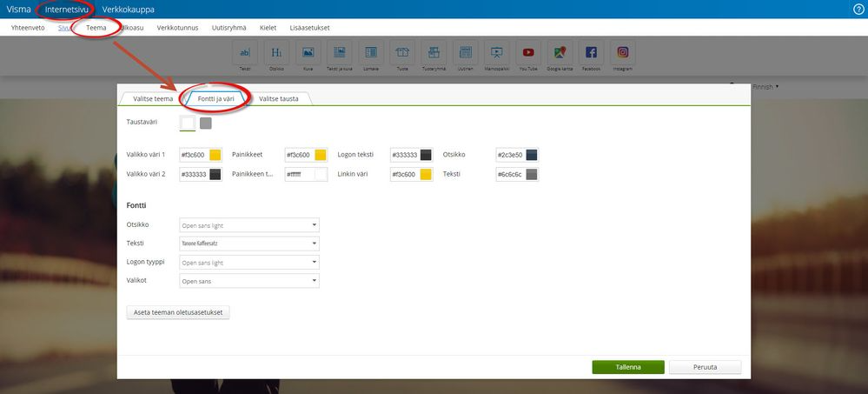Click the Kuva image element icon
This screenshot has height=394, width=868.
click(308, 53)
